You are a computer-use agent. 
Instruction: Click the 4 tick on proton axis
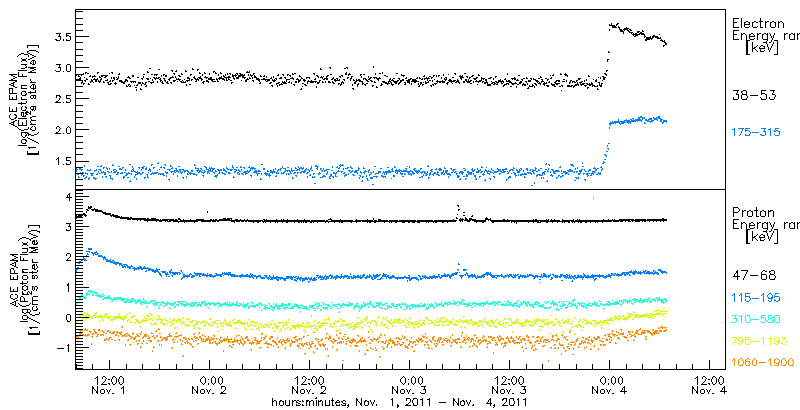pyautogui.click(x=66, y=196)
